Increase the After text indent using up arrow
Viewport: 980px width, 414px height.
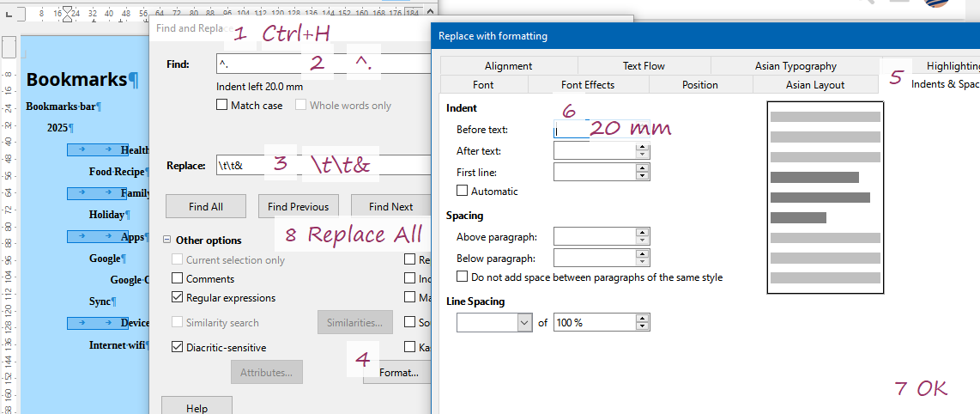[x=643, y=147]
